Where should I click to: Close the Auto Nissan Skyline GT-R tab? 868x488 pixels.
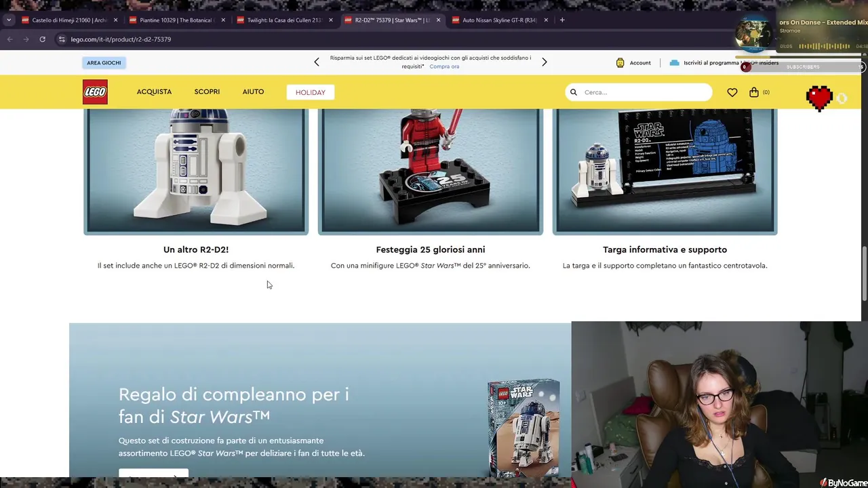pyautogui.click(x=546, y=20)
